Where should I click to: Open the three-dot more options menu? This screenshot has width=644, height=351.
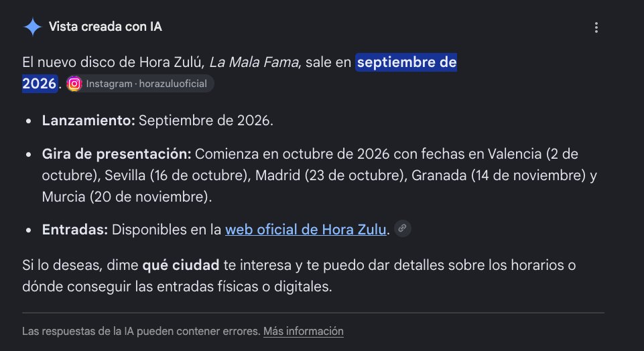596,27
